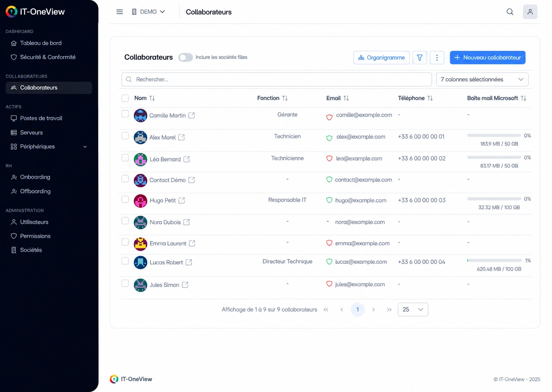552x392 pixels.
Task: Sort by Fonction column arrows
Action: pos(285,98)
